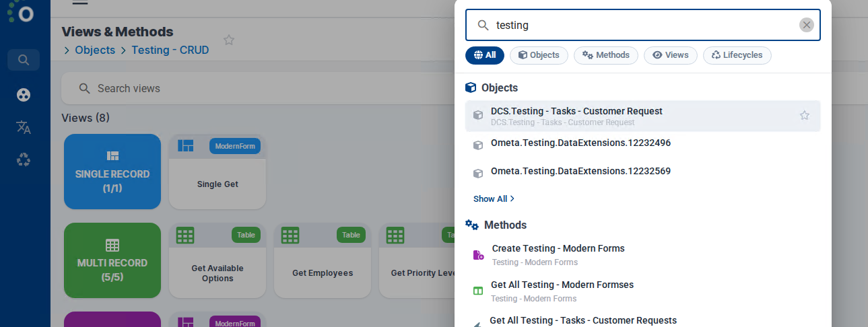Select the SINGLE RECORD (1/1) category tile
868x327 pixels.
click(x=112, y=172)
